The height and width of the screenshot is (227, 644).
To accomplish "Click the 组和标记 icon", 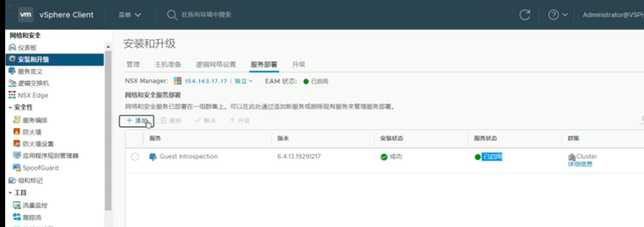I will point(12,180).
